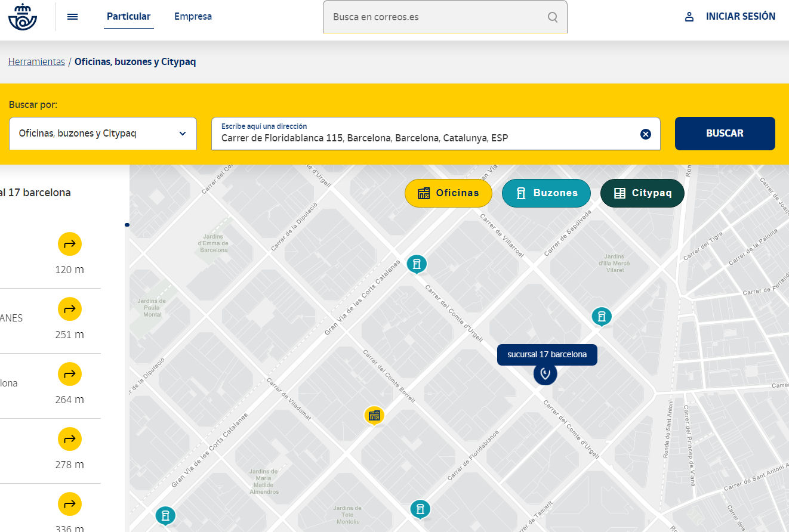Open the hamburger menu
Screen dimensions: 789x532
coord(73,17)
